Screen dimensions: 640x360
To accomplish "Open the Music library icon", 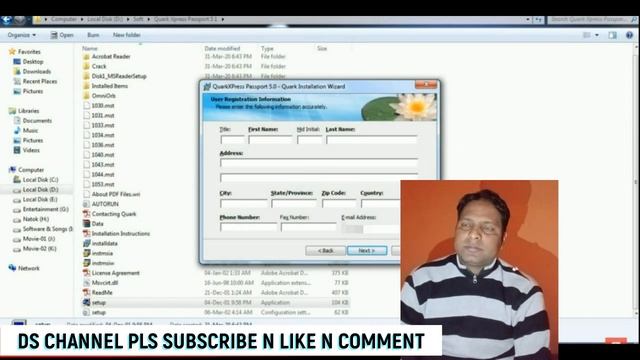I will 17,130.
